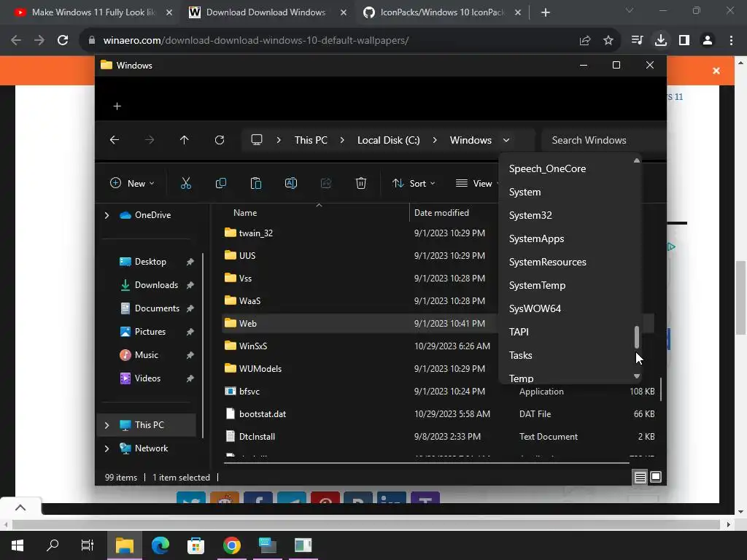This screenshot has width=747, height=560.
Task: Go back in File Explorer
Action: pos(115,140)
